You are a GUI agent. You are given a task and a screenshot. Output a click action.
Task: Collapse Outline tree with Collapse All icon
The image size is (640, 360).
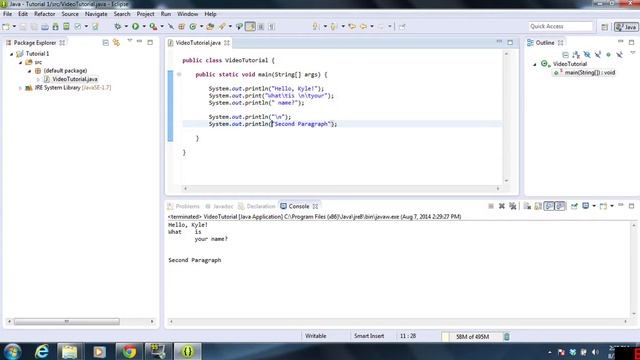pos(565,54)
